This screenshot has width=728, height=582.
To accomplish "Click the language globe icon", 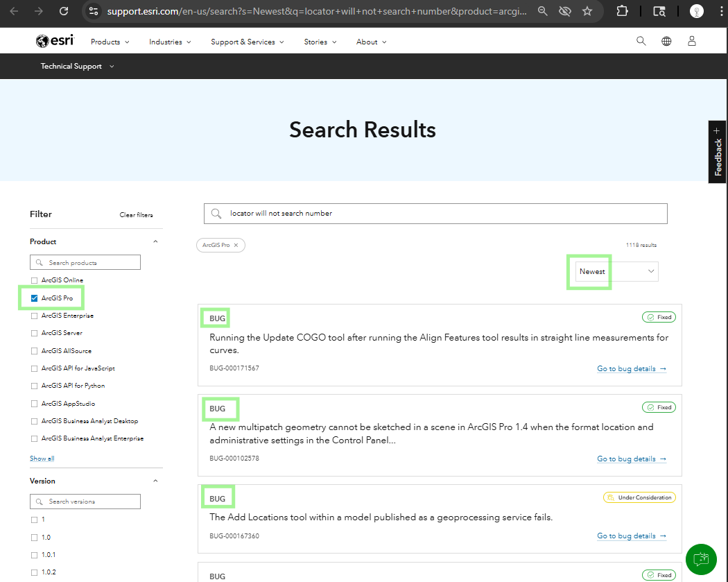I will pos(666,42).
